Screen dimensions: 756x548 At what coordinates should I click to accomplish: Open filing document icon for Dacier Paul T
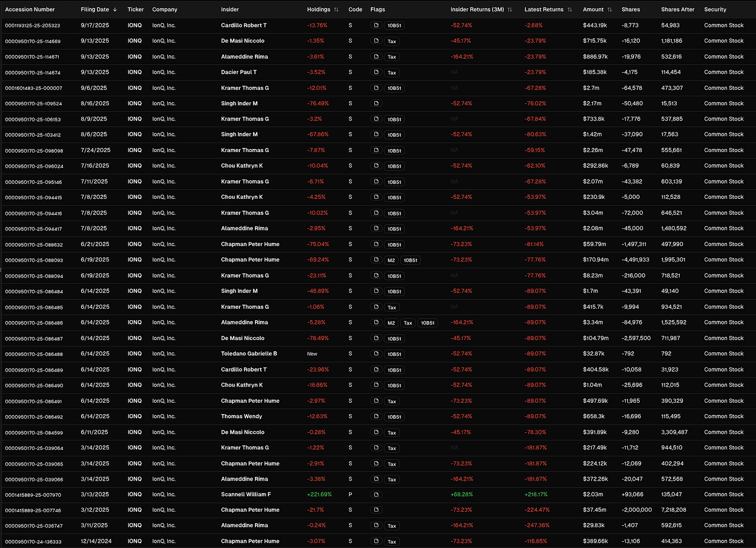(376, 72)
